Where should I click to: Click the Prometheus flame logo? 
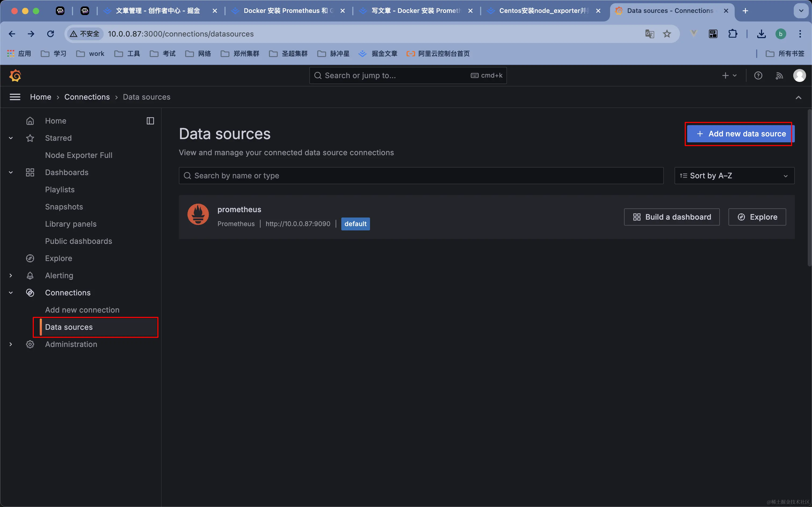(x=198, y=214)
